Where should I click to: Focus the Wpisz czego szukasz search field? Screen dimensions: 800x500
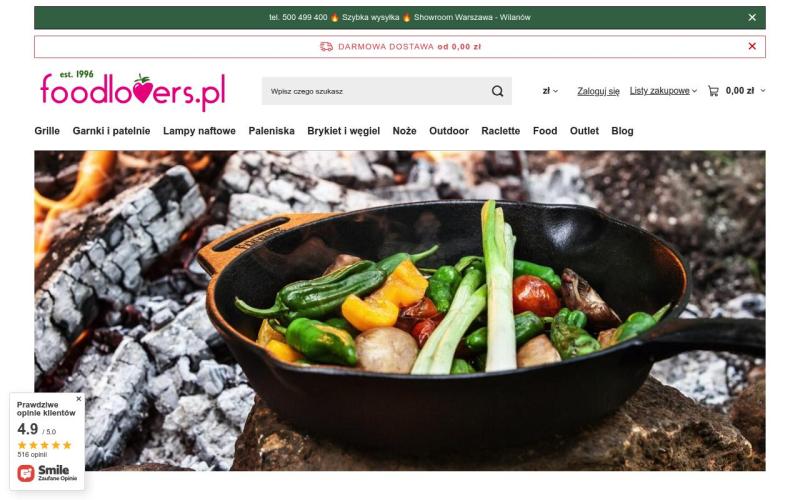tap(375, 91)
